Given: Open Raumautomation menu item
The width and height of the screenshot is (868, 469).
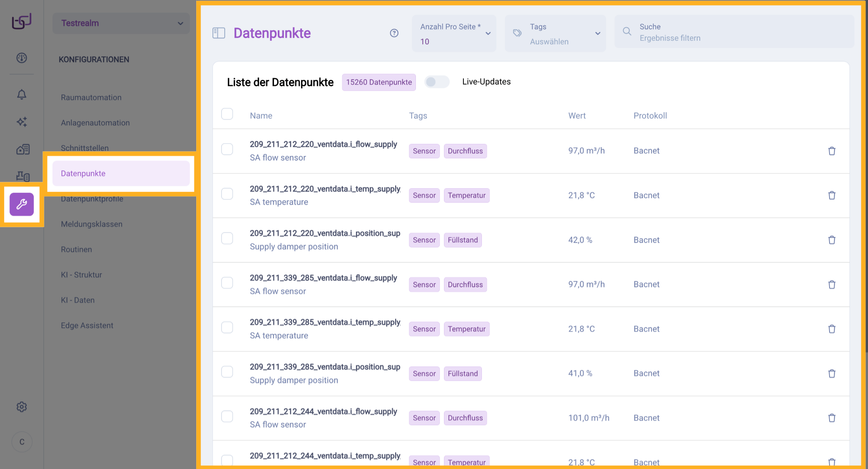Looking at the screenshot, I should [x=91, y=98].
